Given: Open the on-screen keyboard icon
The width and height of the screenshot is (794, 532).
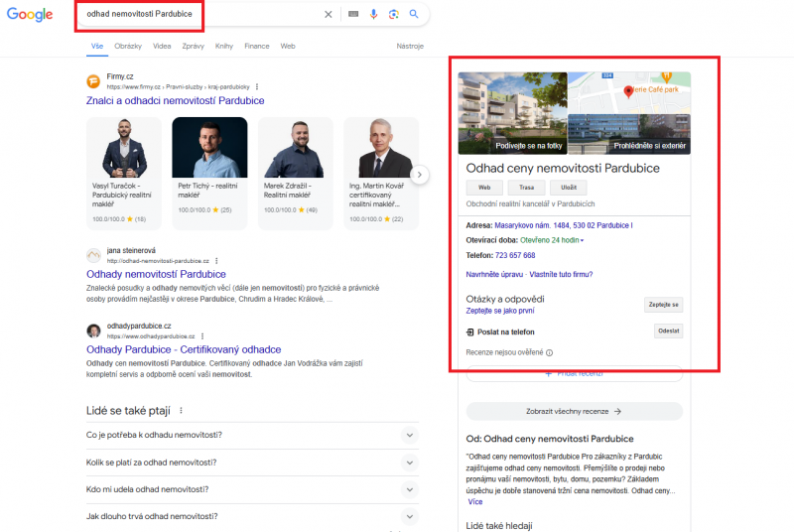Looking at the screenshot, I should point(353,14).
